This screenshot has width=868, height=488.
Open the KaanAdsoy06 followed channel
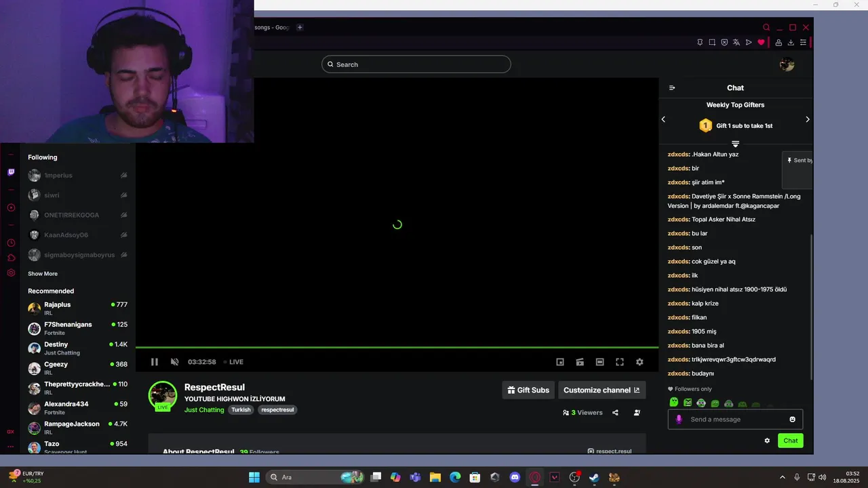coord(77,235)
